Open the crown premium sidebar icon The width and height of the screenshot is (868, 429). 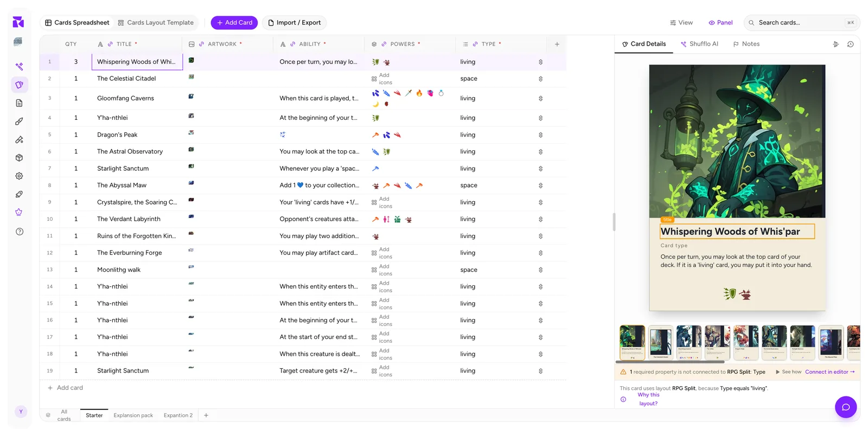[x=19, y=212]
